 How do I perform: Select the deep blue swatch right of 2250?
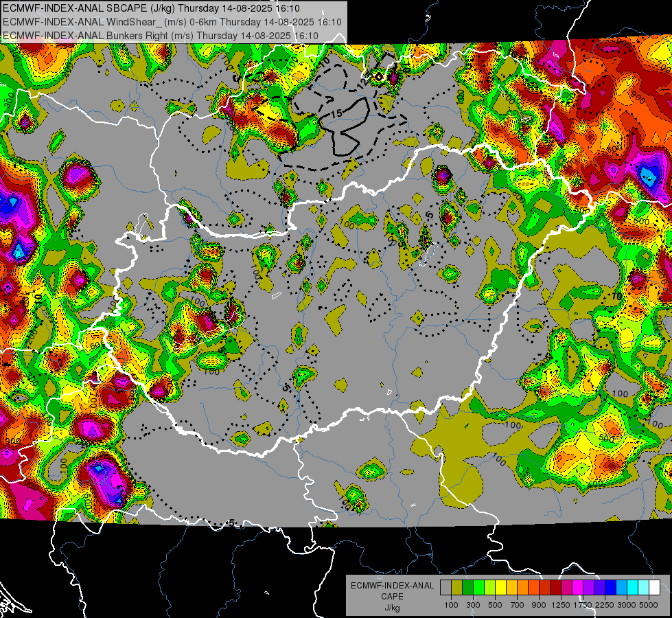click(611, 588)
